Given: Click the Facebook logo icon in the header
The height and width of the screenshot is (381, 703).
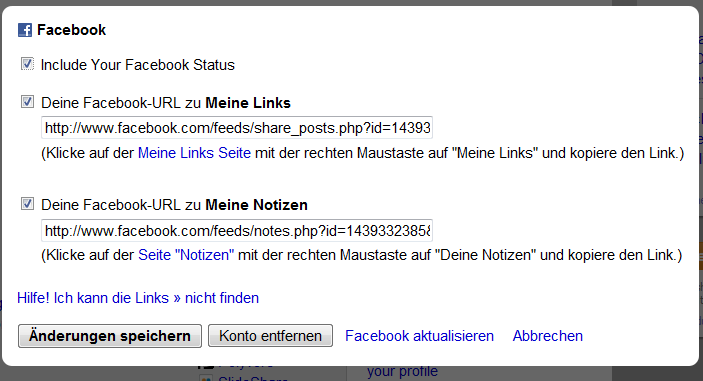Looking at the screenshot, I should tap(25, 30).
